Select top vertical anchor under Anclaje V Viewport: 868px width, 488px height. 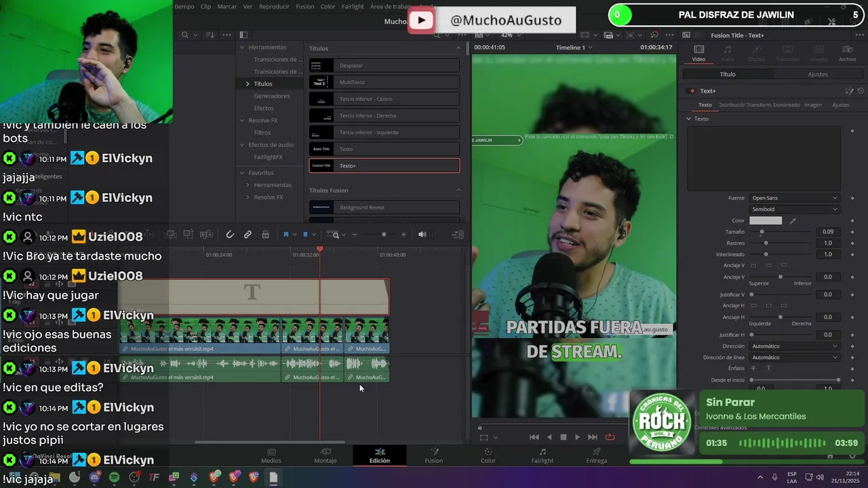[x=753, y=265]
